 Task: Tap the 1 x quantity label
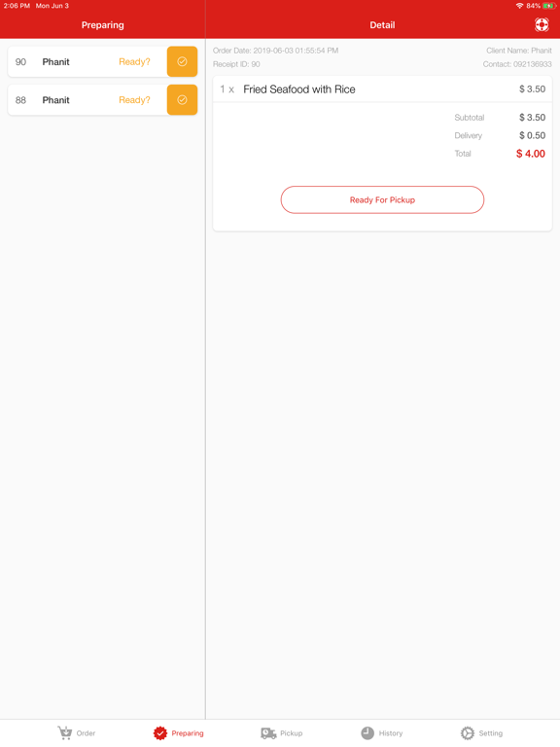pos(227,89)
